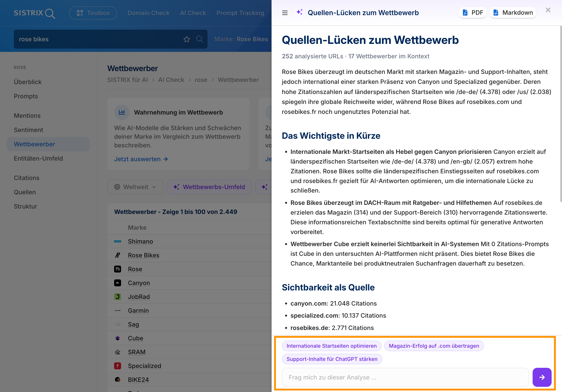Click the JobRad logo icon

(x=118, y=297)
